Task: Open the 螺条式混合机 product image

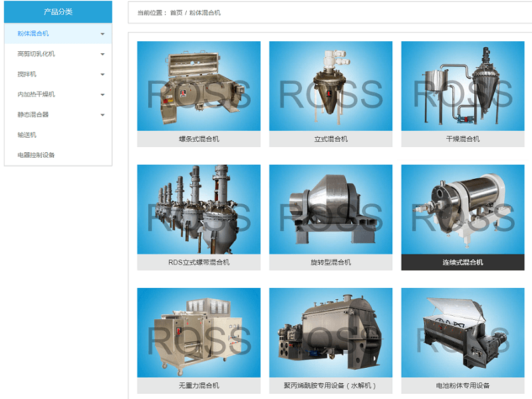Action: (x=199, y=86)
